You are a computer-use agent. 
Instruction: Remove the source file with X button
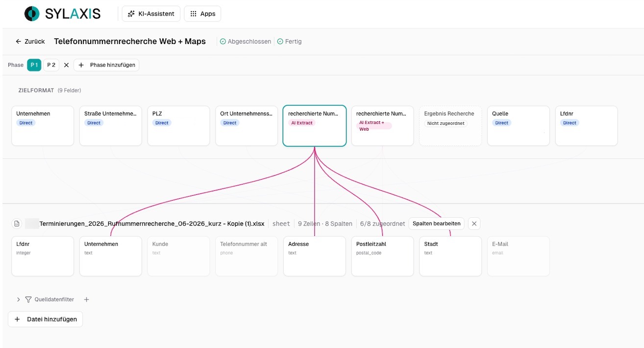474,224
